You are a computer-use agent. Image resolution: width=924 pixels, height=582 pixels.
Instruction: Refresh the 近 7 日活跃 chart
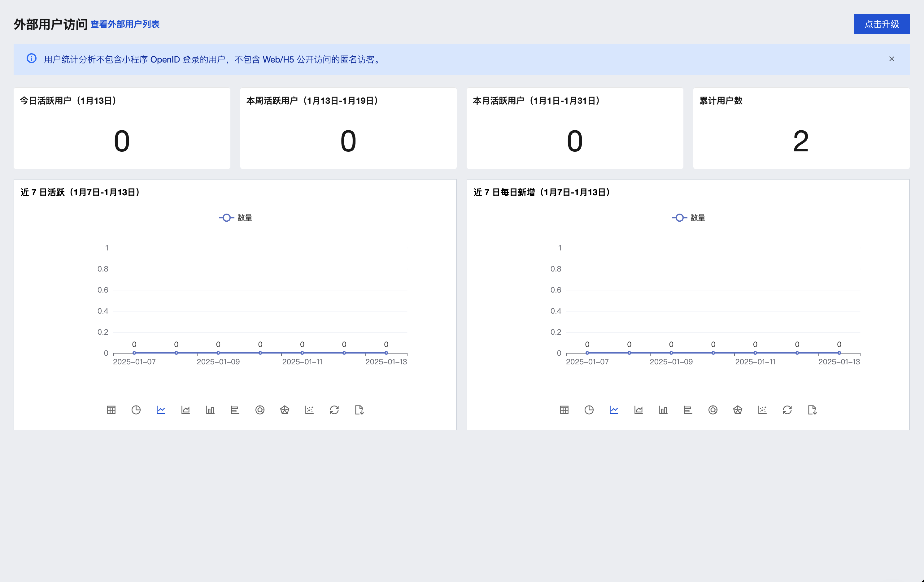point(334,410)
